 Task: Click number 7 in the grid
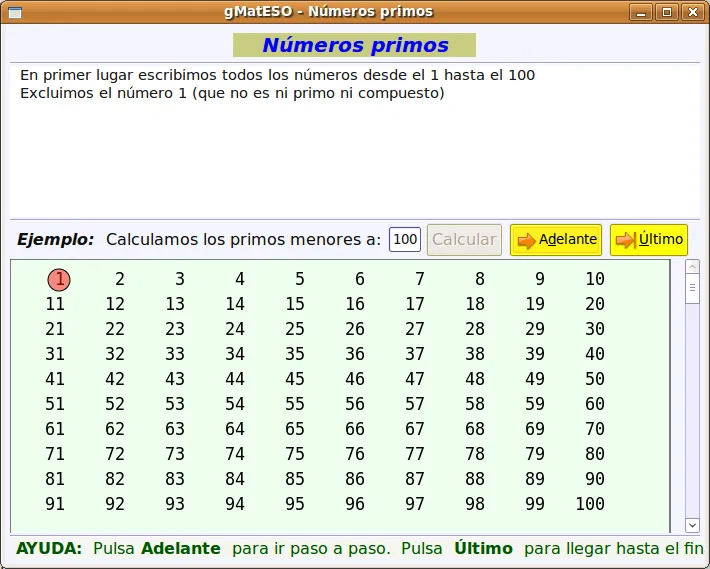(420, 279)
